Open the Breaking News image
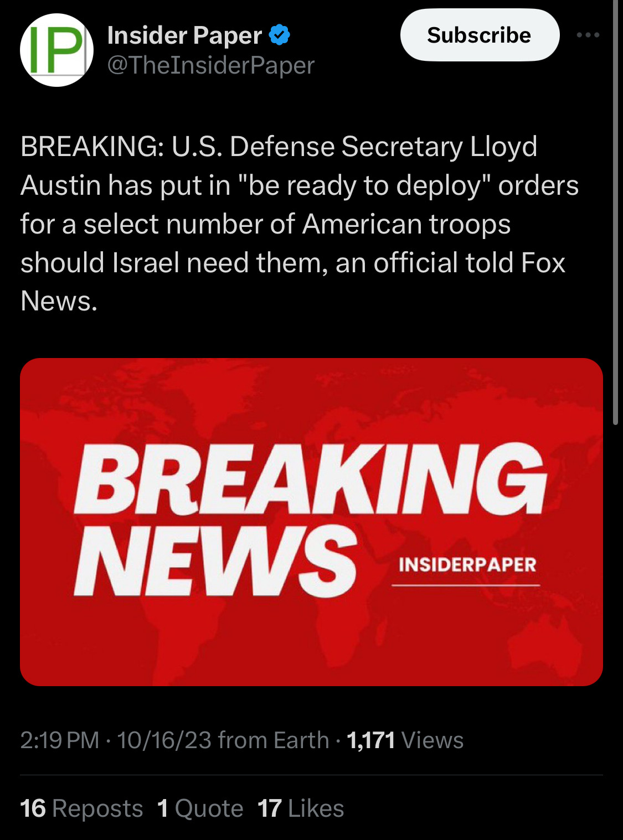Screen dimensions: 623x840 [311, 522]
